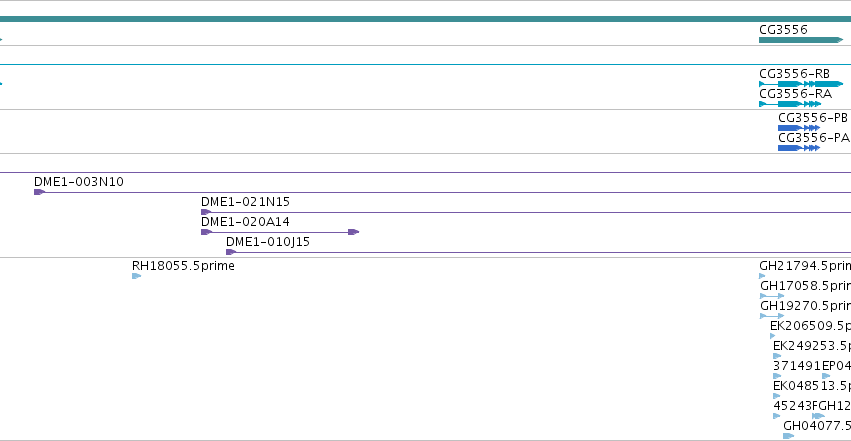
Task: Click the RH18055.5prime EST label
Action: 183,266
